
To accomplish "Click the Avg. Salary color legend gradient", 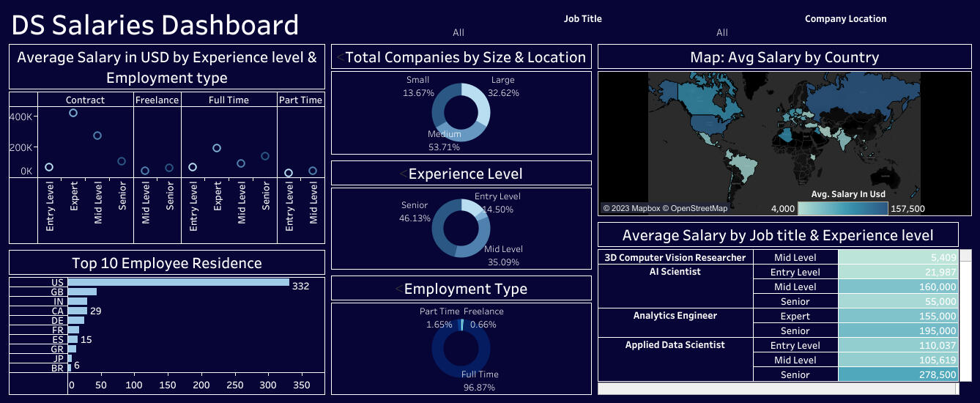I will click(x=842, y=209).
